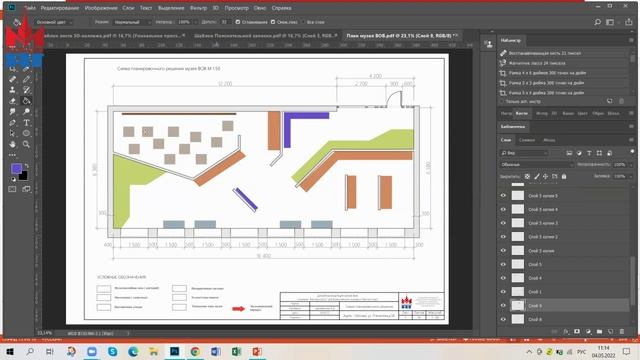The height and width of the screenshot is (360, 640).
Task: Select the Hand tool
Action: [x=13, y=144]
